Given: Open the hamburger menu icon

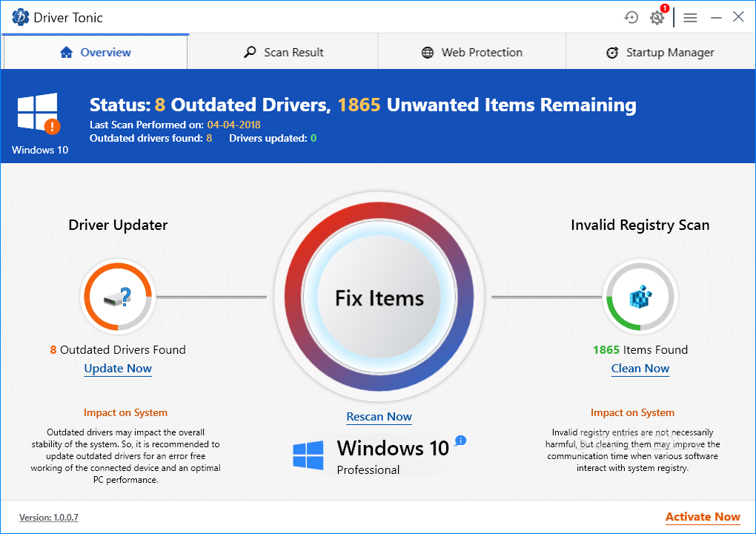Looking at the screenshot, I should pos(691,18).
